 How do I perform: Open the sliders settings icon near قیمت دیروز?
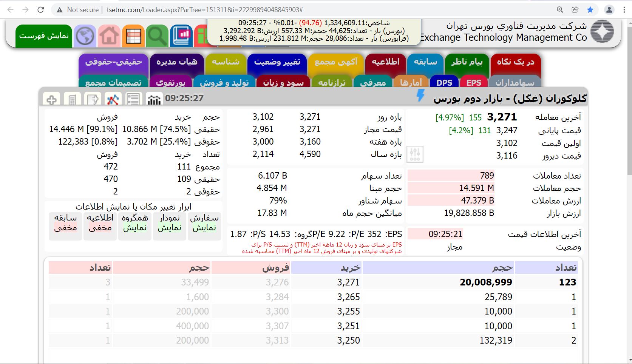[x=415, y=154]
